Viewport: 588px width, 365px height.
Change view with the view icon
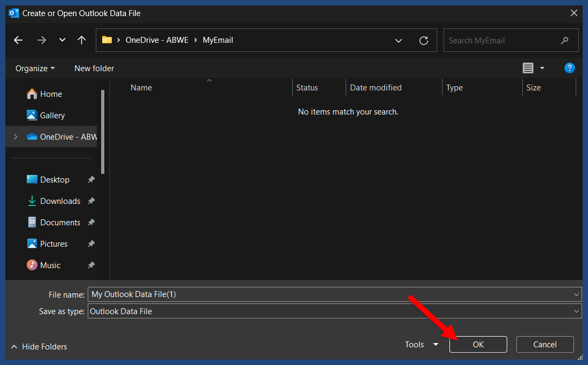point(528,69)
